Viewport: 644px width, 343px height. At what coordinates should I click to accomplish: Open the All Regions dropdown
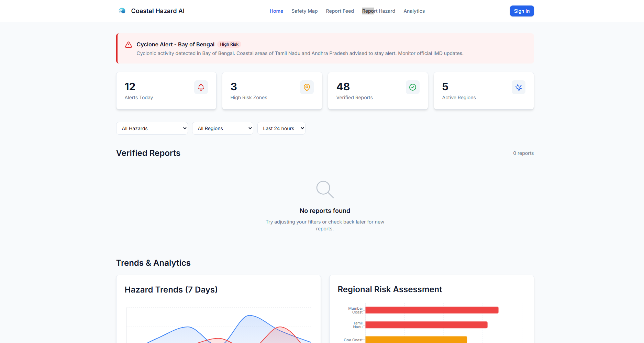[223, 128]
